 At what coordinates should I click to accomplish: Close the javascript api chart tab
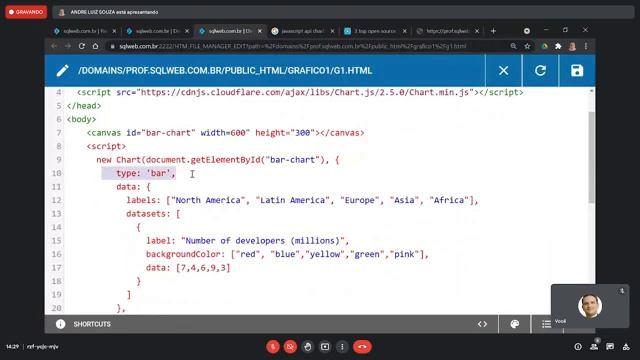tap(332, 31)
